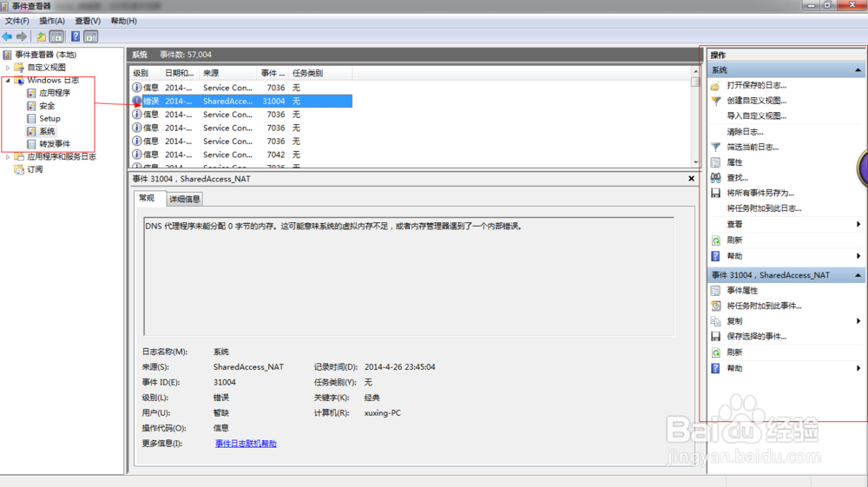Click 导入自定义视图... action
Image resolution: width=868 pixels, height=487 pixels.
[756, 116]
